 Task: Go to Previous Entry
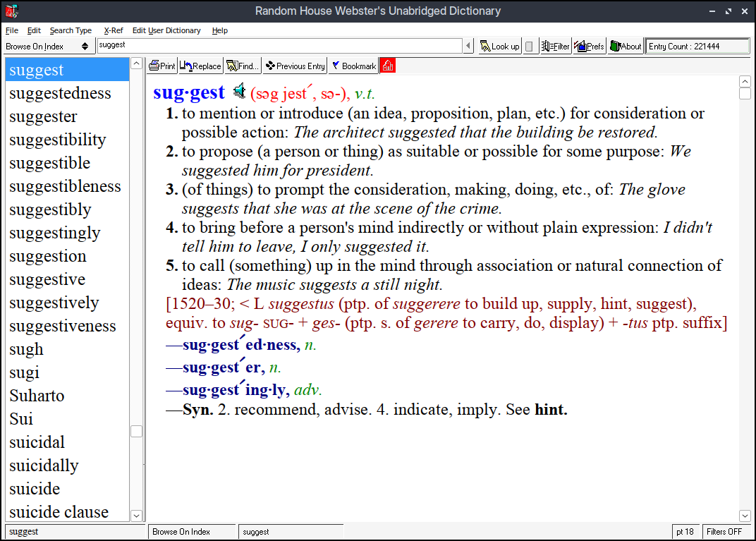[x=295, y=66]
